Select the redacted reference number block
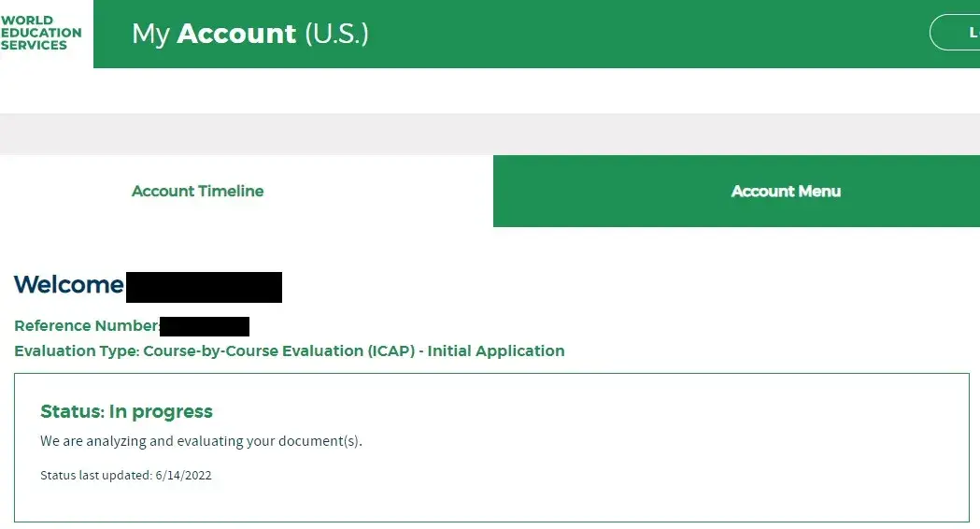Screen dimensions: 980x529 click(205, 326)
